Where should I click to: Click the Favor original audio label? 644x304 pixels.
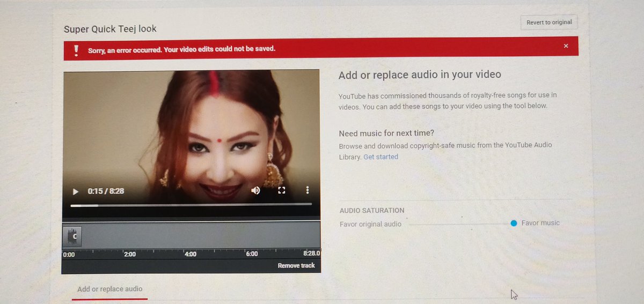pyautogui.click(x=370, y=224)
